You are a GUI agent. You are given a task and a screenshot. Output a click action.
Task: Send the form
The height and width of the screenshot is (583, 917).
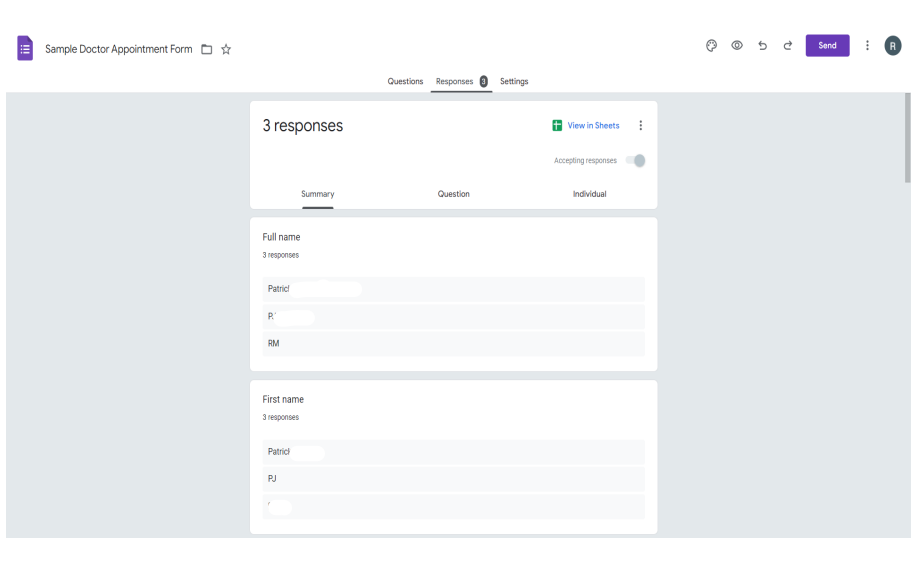(827, 45)
